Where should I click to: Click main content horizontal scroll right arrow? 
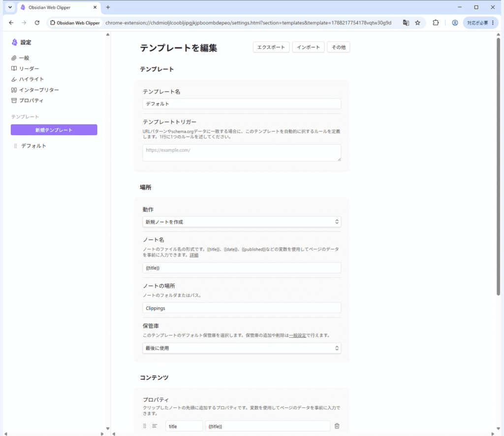[493, 434]
